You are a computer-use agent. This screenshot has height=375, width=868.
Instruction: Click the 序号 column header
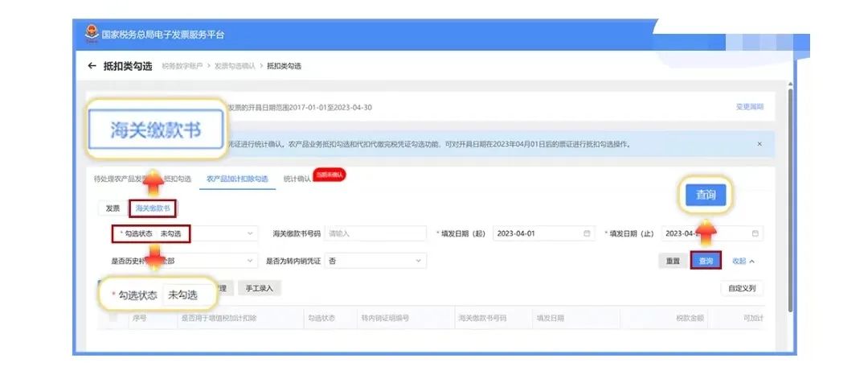click(139, 319)
